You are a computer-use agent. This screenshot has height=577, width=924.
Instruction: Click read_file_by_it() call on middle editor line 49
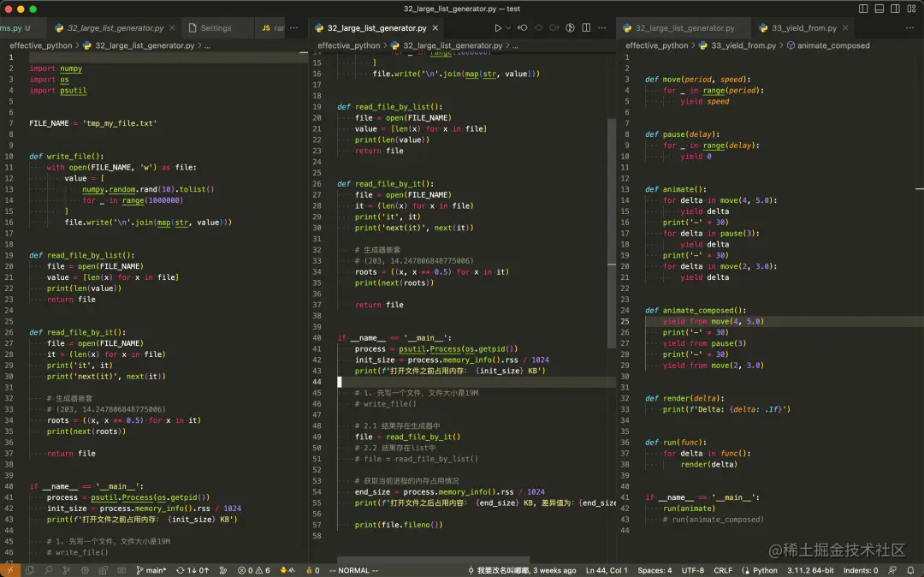[x=423, y=437]
